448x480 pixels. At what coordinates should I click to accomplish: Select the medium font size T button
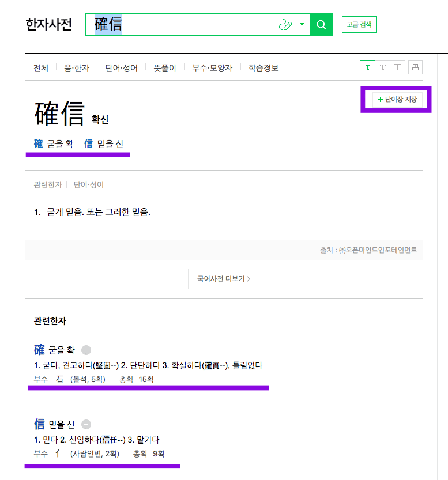[382, 67]
